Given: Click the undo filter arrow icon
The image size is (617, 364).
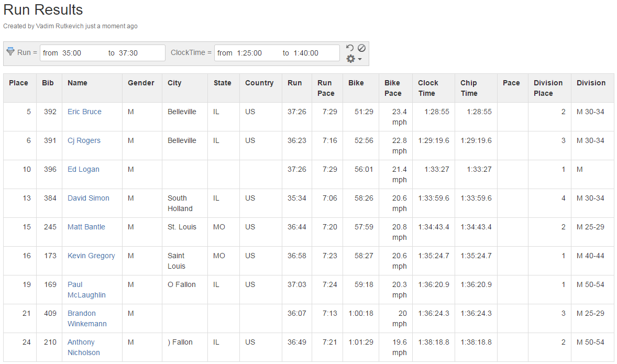Looking at the screenshot, I should 350,48.
